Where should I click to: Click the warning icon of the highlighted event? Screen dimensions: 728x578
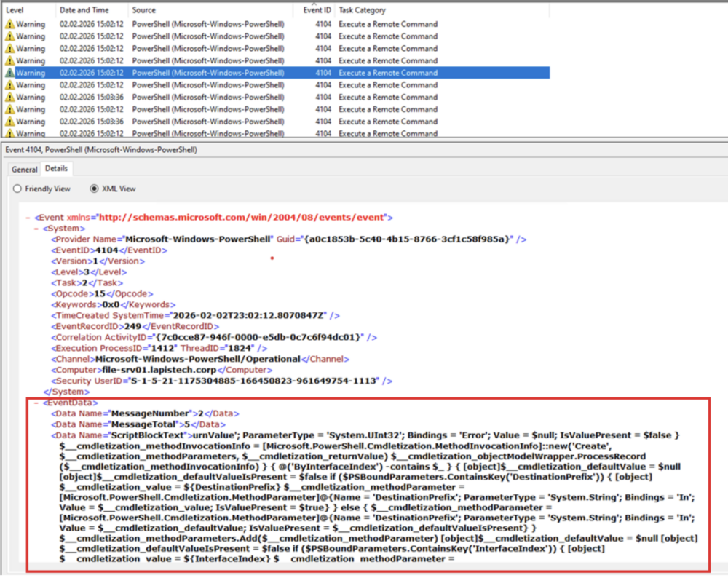[x=9, y=73]
